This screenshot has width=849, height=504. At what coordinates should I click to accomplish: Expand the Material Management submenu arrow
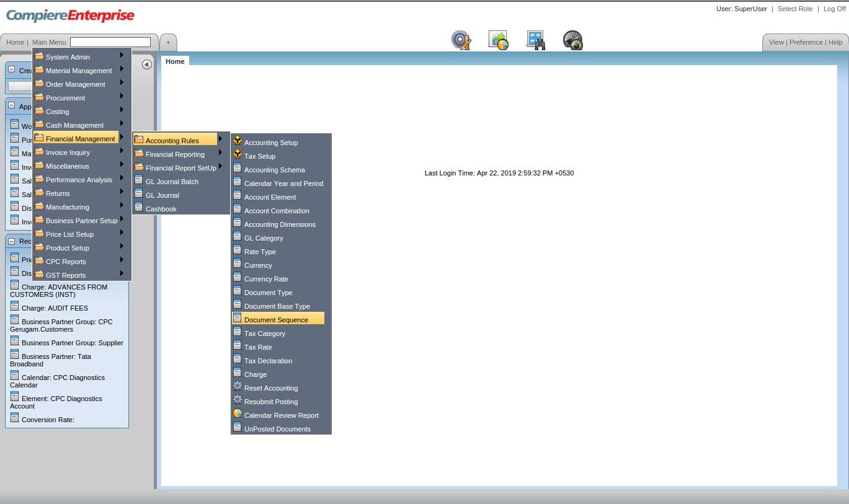[122, 69]
